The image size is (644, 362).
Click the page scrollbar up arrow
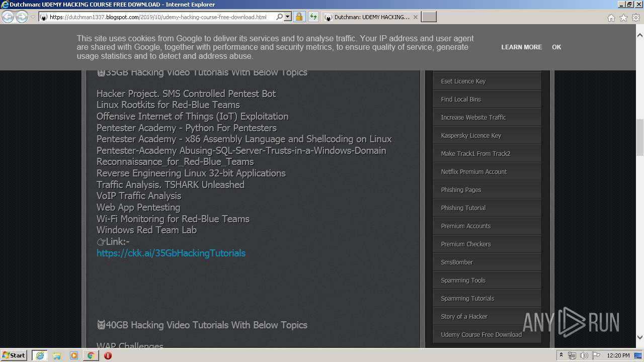click(640, 36)
